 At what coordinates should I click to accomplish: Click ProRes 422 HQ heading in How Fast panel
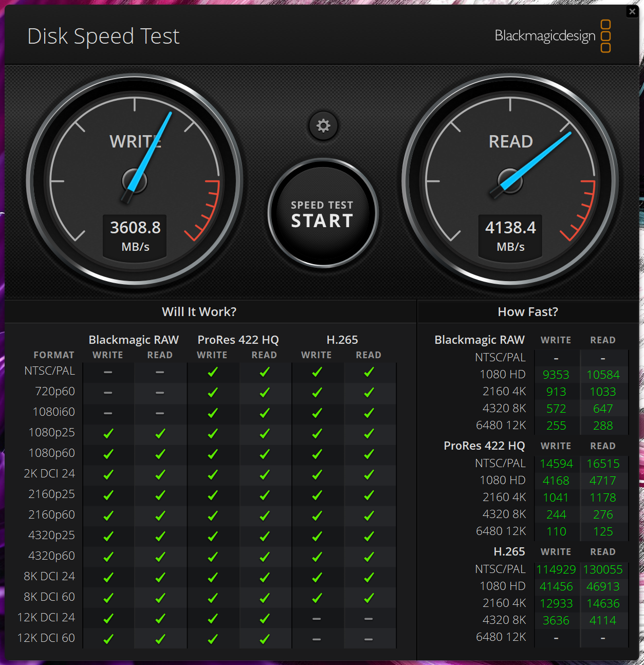pos(484,446)
